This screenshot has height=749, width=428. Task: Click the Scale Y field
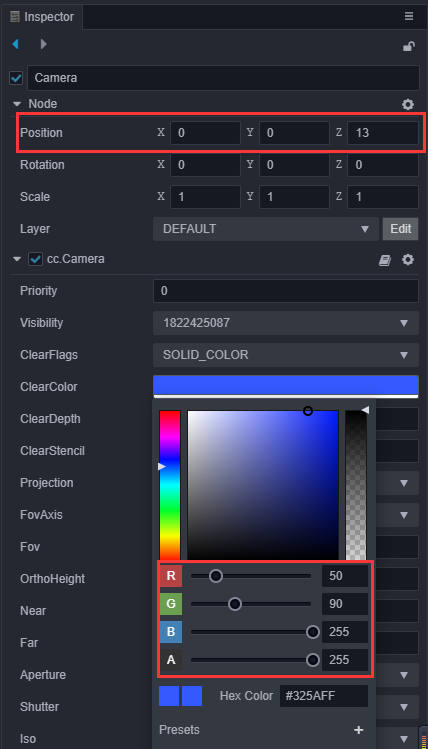pos(294,197)
